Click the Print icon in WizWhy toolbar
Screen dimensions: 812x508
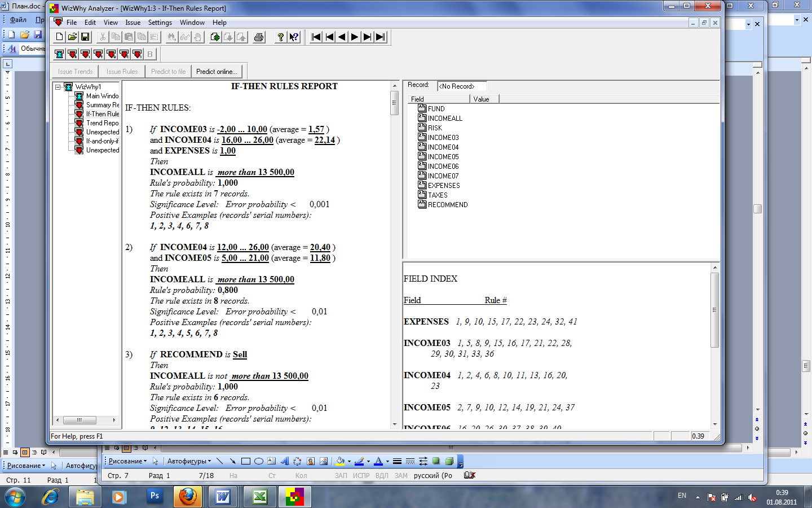click(x=259, y=37)
